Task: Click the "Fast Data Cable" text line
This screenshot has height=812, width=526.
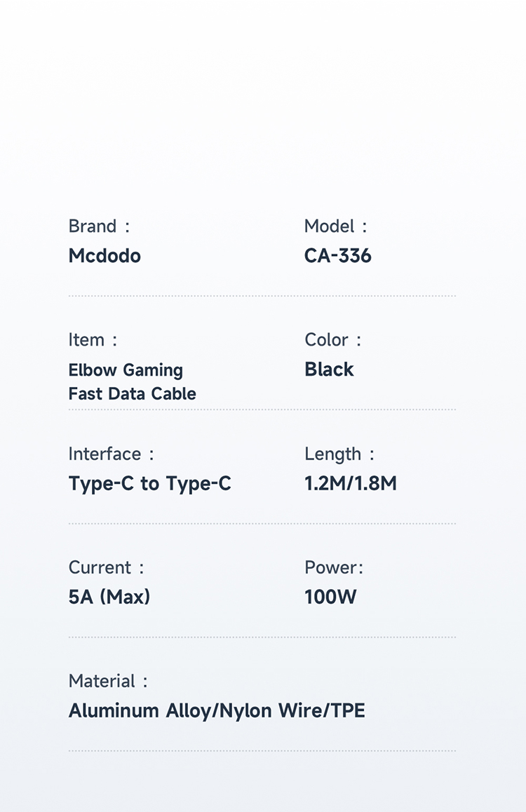Action: coord(132,393)
